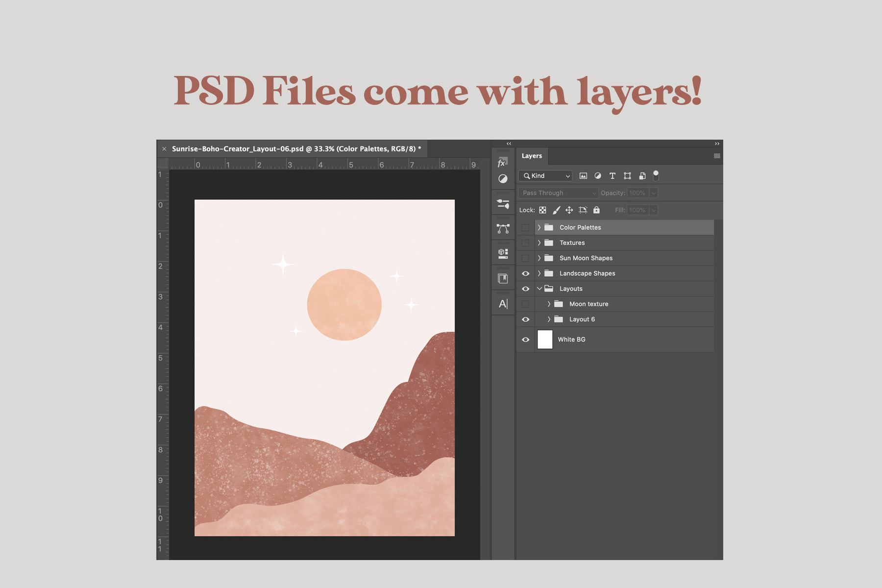This screenshot has height=588, width=882.
Task: Filter layers by shape layers
Action: tap(627, 176)
